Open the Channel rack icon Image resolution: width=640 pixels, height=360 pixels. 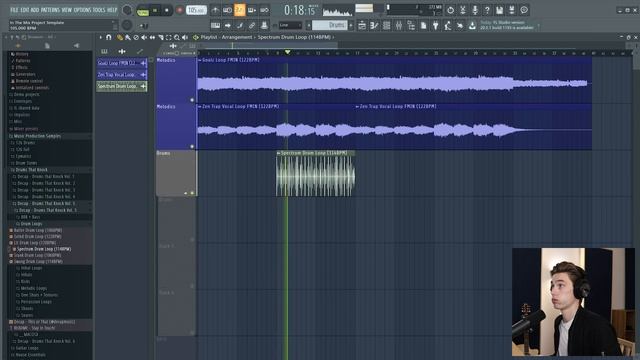pyautogui.click(x=386, y=25)
